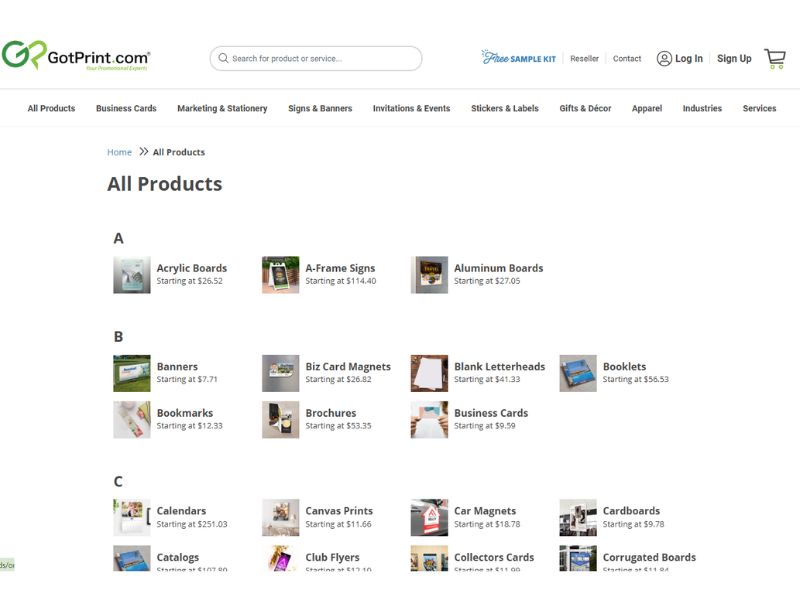Click the Contact link
This screenshot has height=600, width=800.
pyautogui.click(x=627, y=59)
